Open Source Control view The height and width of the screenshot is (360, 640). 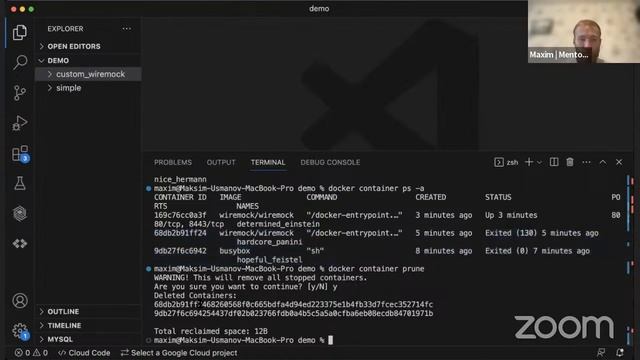coord(20,93)
